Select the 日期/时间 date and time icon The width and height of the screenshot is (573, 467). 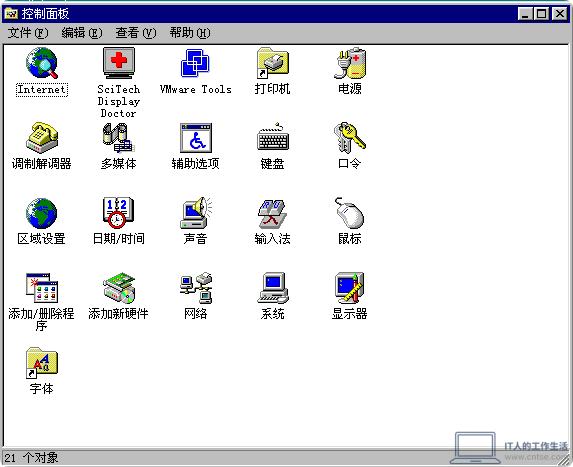(x=118, y=213)
